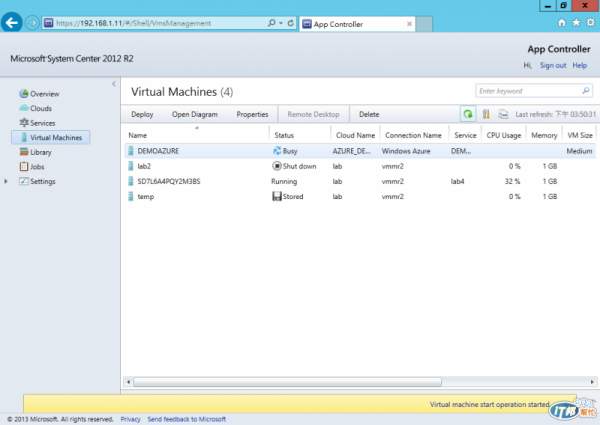Sort by VM Size column header
The height and width of the screenshot is (425, 600).
(x=580, y=135)
